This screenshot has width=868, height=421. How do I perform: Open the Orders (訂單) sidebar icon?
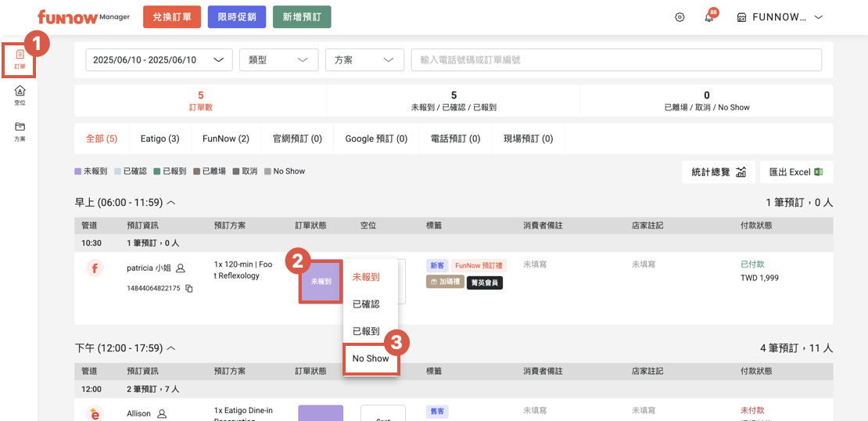pyautogui.click(x=20, y=59)
